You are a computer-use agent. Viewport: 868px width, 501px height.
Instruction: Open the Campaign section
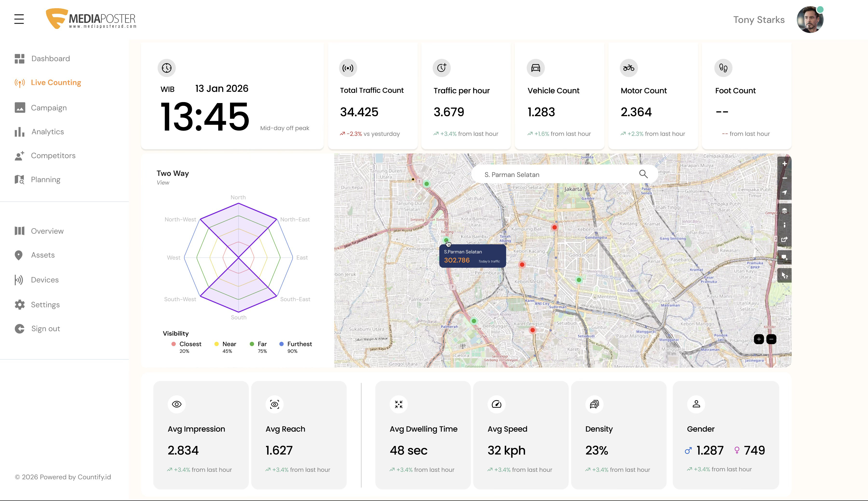pos(49,108)
